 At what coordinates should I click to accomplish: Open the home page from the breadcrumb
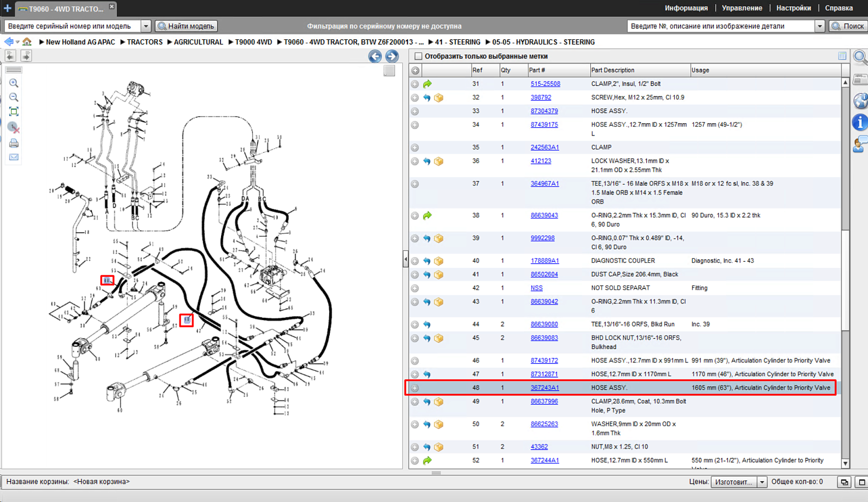[x=27, y=42]
